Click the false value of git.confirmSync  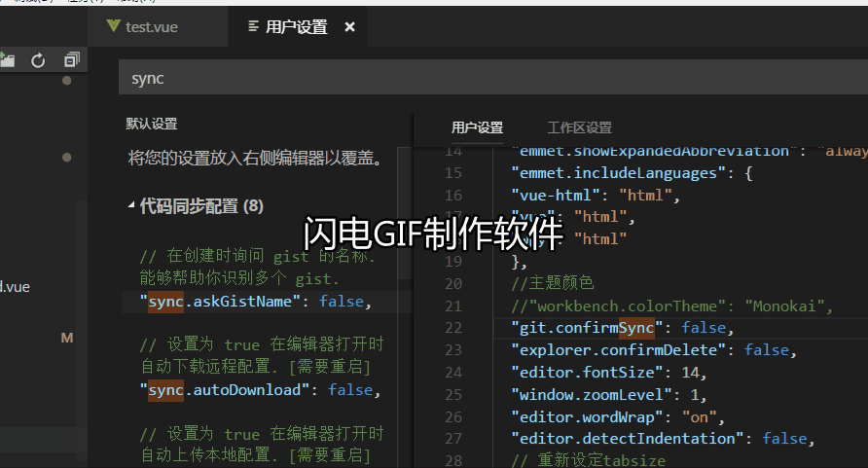703,328
